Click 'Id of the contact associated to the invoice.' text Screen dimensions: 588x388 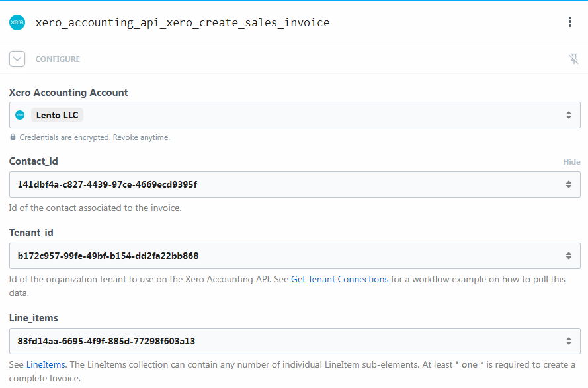point(95,208)
